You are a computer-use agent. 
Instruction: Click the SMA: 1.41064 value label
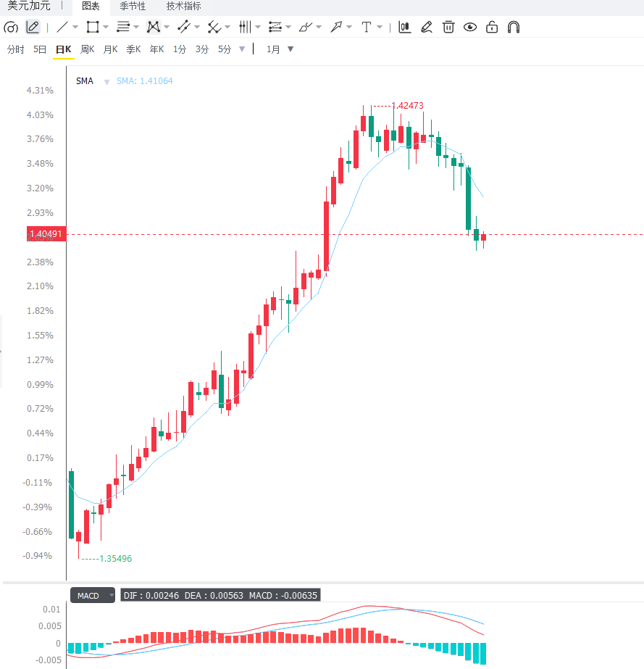pos(145,81)
